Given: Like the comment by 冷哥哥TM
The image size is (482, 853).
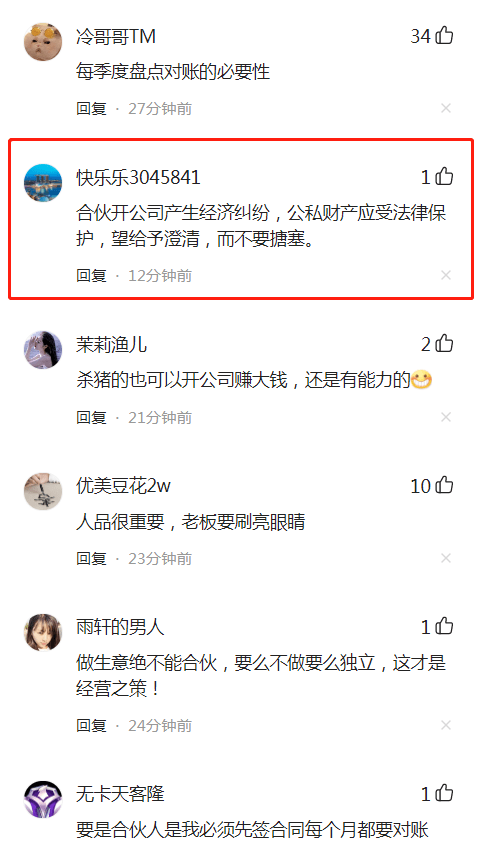Looking at the screenshot, I should (444, 36).
